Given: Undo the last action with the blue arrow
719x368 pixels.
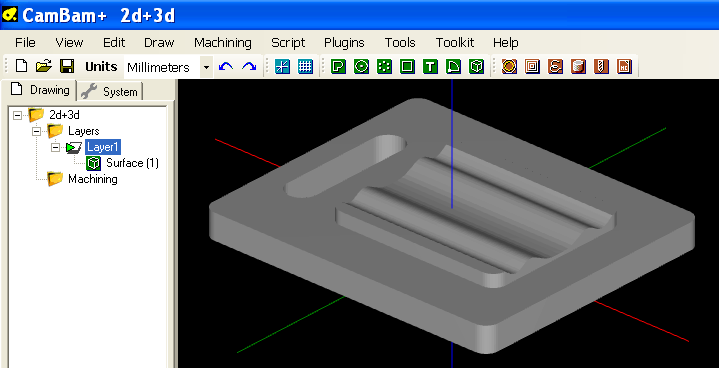Looking at the screenshot, I should (226, 67).
